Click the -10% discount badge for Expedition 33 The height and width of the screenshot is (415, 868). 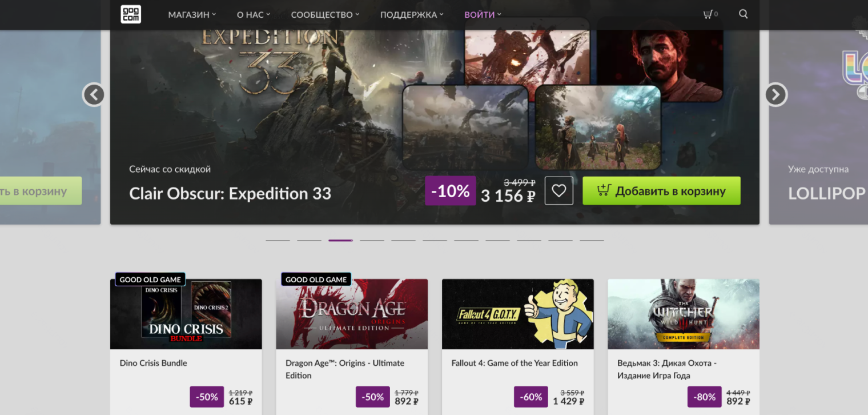pyautogui.click(x=450, y=190)
